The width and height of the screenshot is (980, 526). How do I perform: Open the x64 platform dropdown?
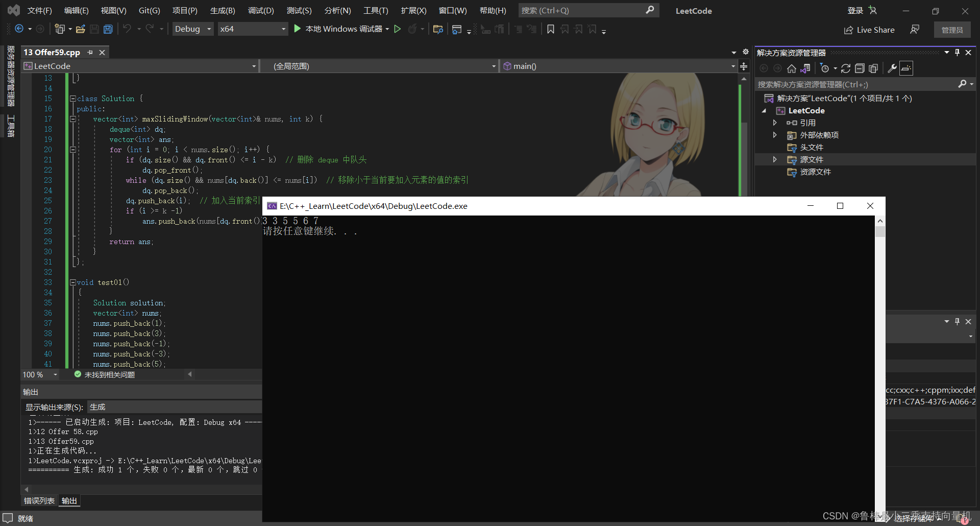click(253, 29)
